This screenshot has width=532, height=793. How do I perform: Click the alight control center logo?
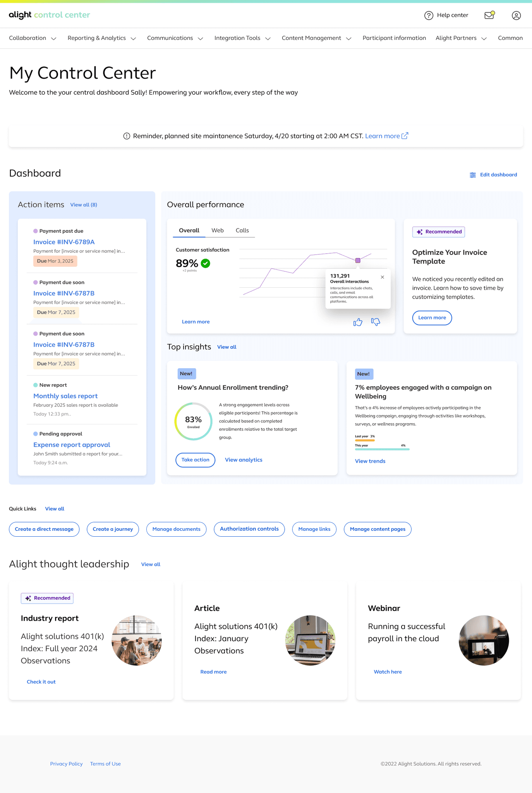50,15
